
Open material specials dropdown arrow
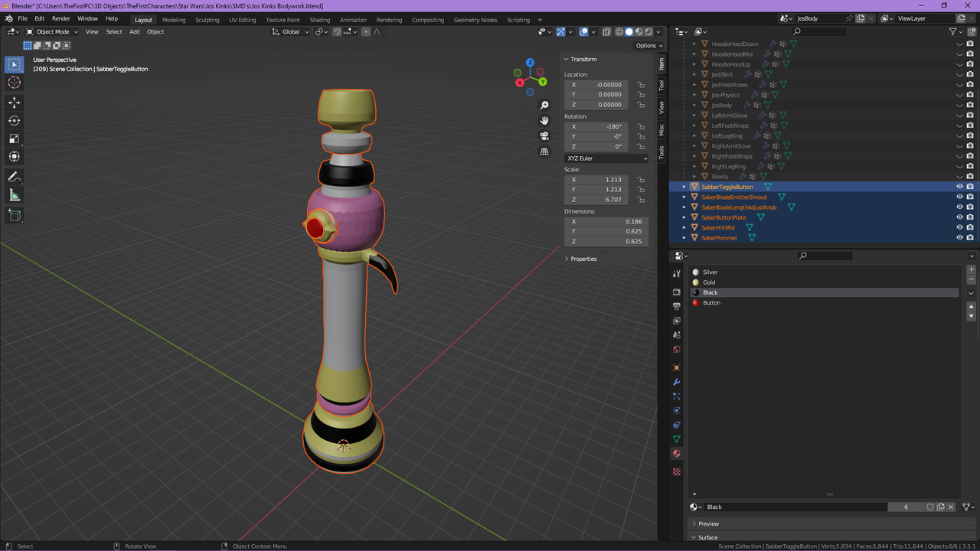(x=972, y=293)
